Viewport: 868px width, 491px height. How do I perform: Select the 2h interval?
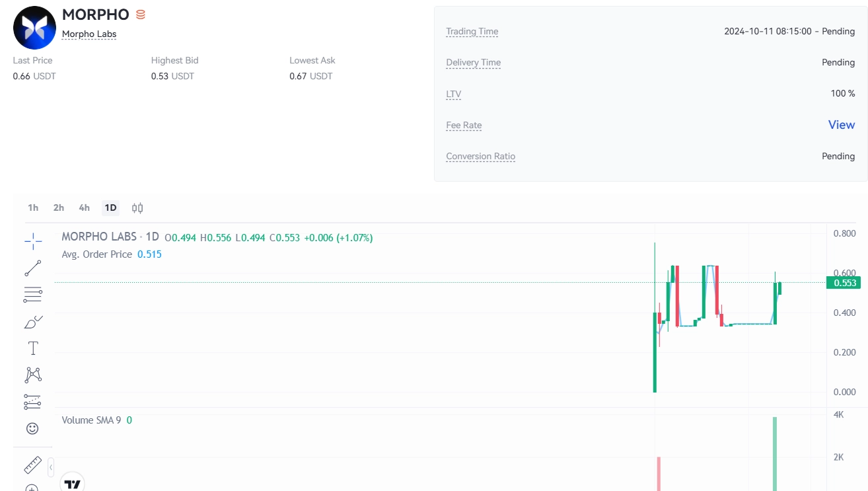tap(57, 208)
